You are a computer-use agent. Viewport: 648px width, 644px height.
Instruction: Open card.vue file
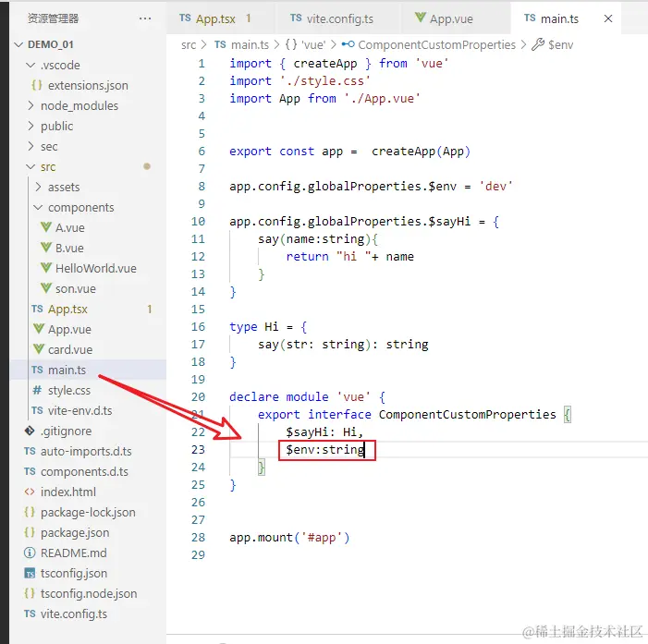(x=70, y=349)
